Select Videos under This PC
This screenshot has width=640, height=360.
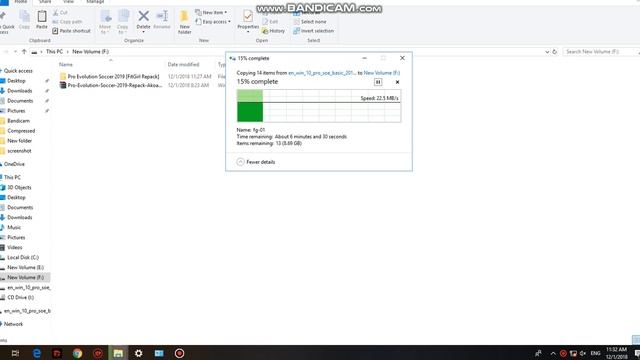pyautogui.click(x=15, y=247)
